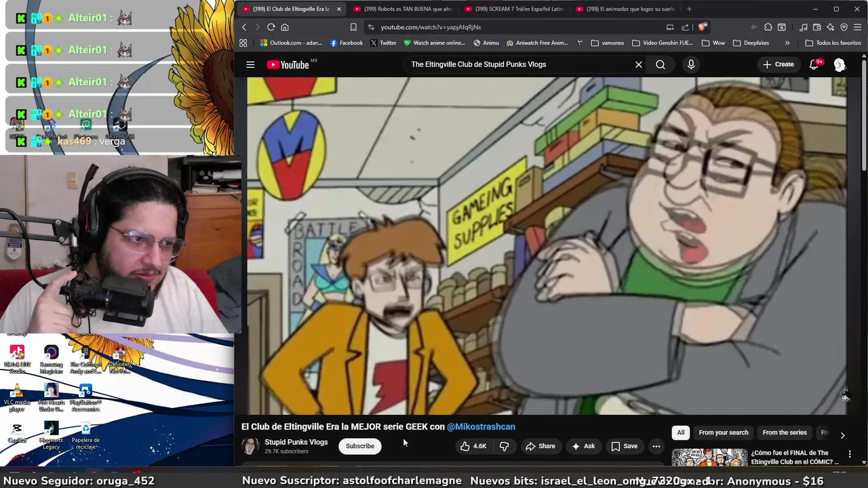The height and width of the screenshot is (488, 868).
Task: Select the All filter chip
Action: 680,432
